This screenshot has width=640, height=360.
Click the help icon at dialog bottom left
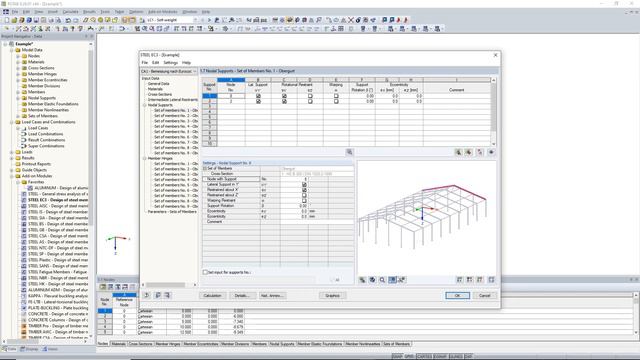[147, 295]
